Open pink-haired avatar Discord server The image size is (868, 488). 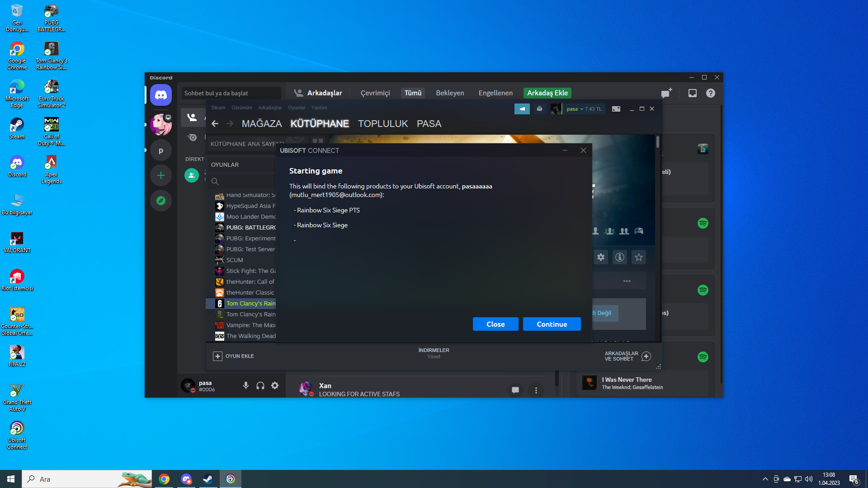click(161, 124)
